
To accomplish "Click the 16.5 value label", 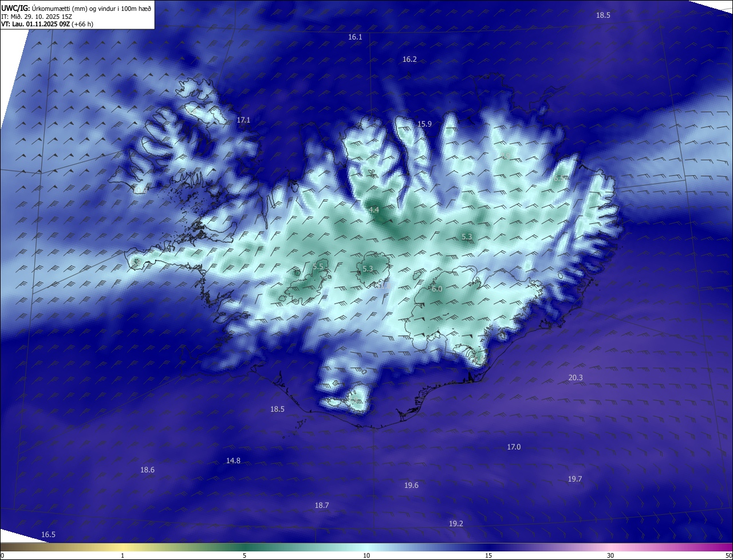I will click(48, 534).
